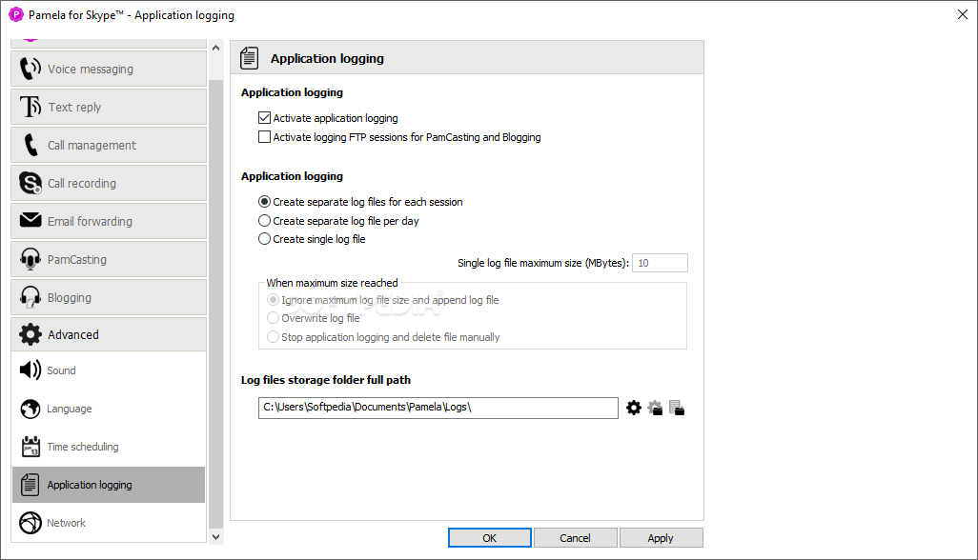Go to Language settings
Screen dimensions: 978x560
[x=109, y=409]
